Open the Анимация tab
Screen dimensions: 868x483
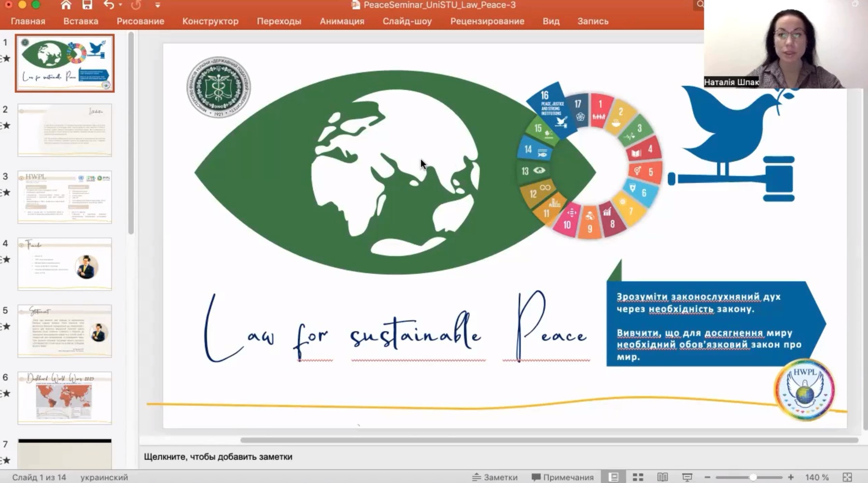(x=342, y=21)
